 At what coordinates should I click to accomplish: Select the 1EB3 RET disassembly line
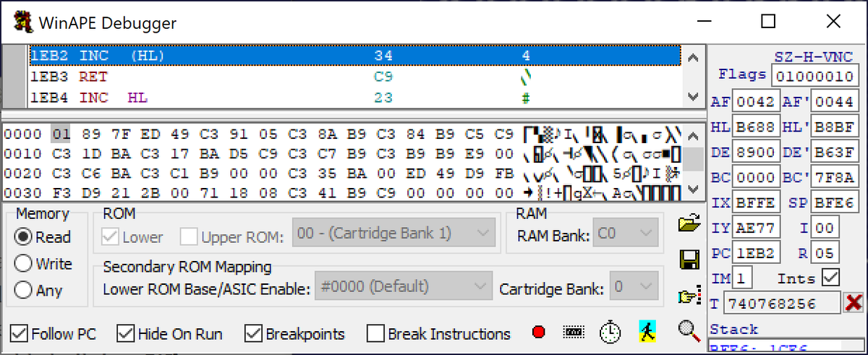pos(354,76)
